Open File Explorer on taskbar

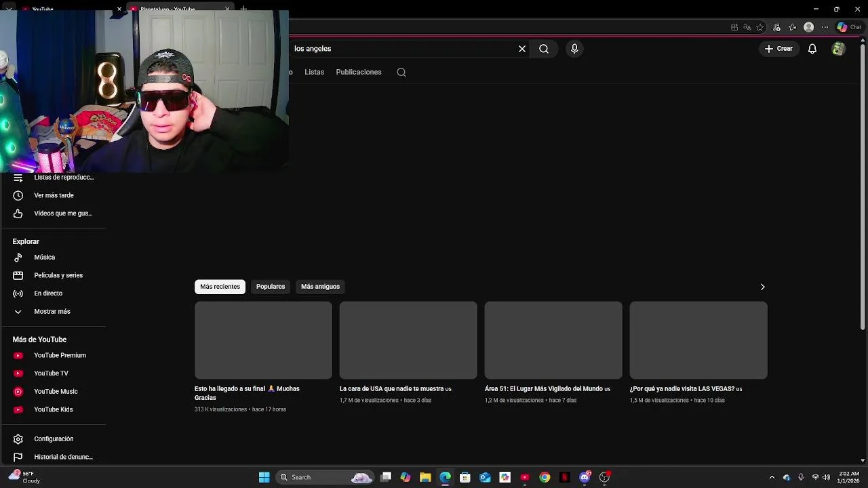425,477
